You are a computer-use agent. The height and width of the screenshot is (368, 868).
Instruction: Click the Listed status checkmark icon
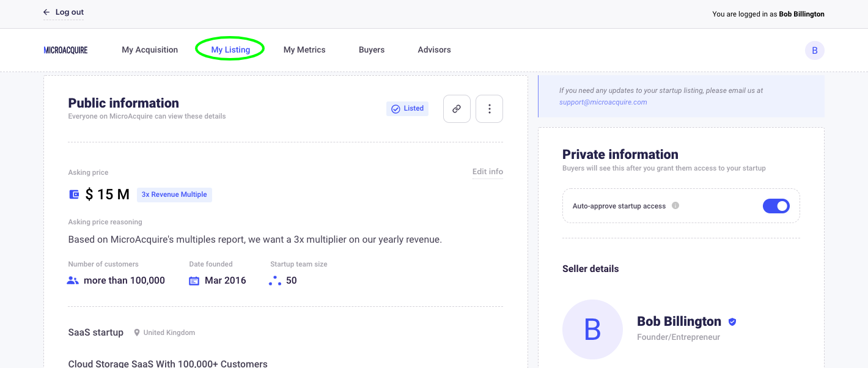(395, 109)
